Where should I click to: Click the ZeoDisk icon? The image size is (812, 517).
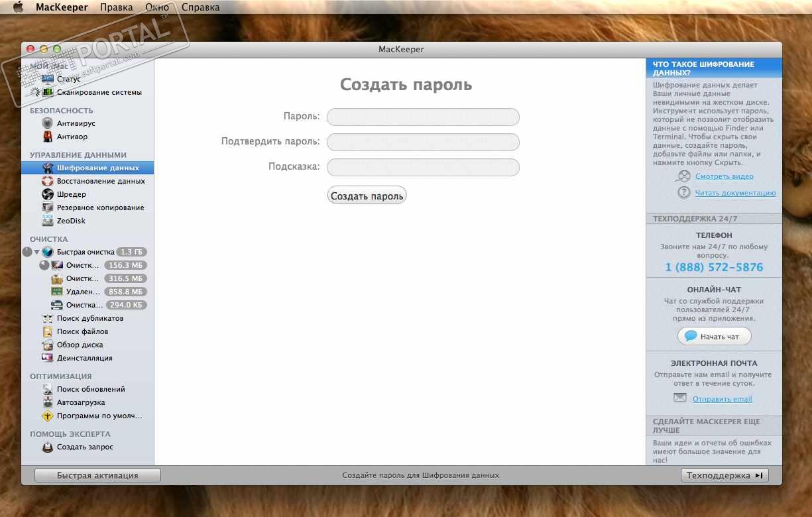(48, 221)
